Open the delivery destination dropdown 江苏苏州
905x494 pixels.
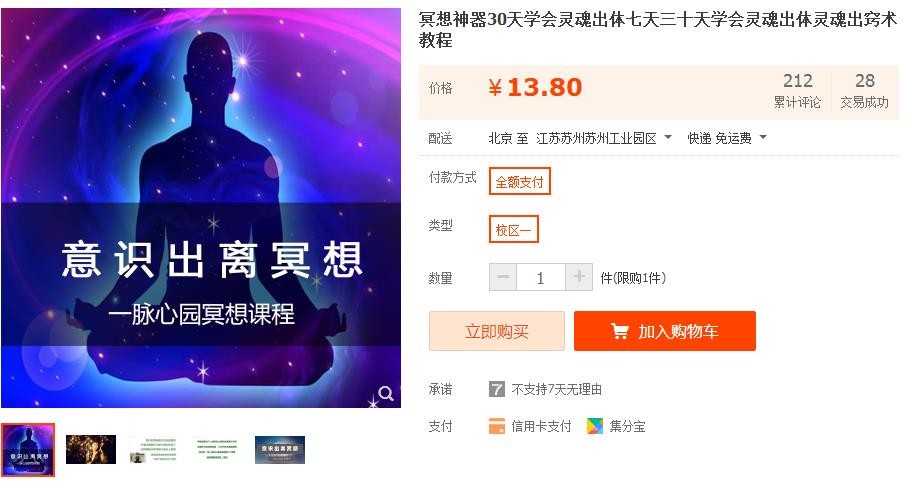pos(604,138)
